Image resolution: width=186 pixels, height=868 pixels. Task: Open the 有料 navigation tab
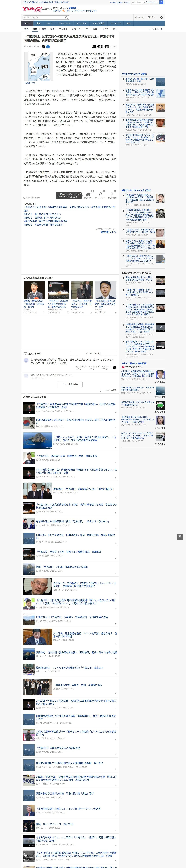(x=128, y=24)
